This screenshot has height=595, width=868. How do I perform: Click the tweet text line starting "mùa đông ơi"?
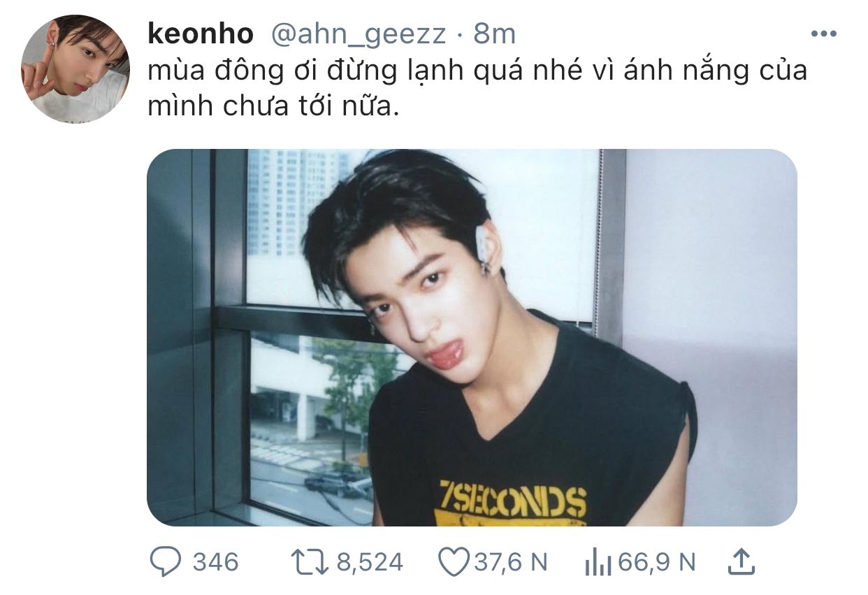[477, 71]
